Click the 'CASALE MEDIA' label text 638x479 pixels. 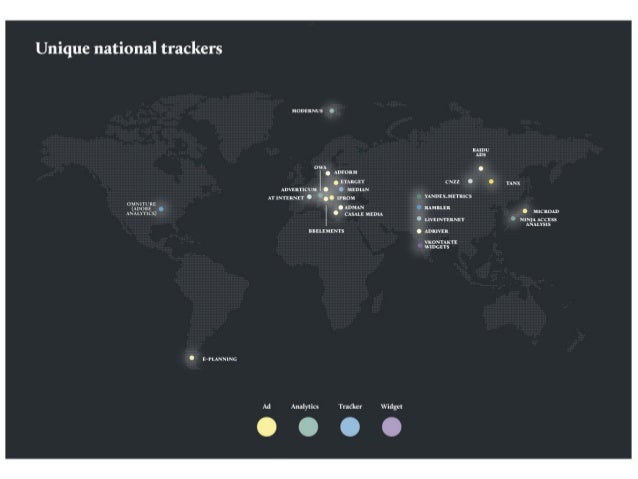364,214
